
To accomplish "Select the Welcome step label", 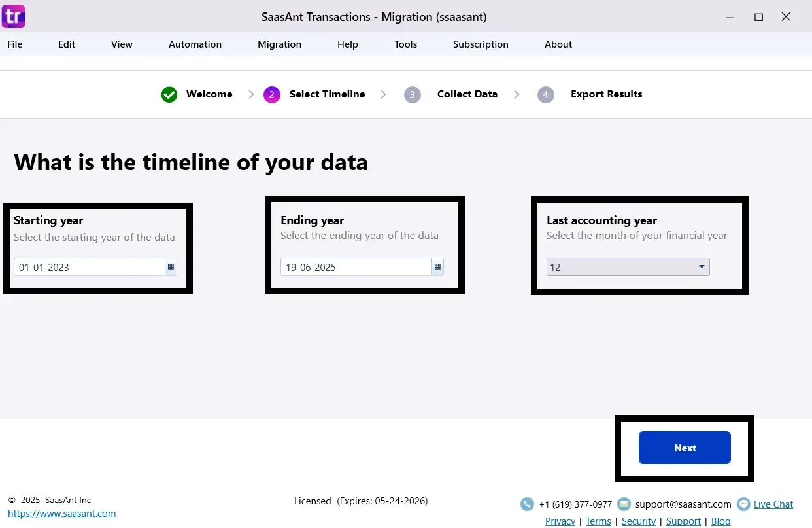I will pos(209,94).
